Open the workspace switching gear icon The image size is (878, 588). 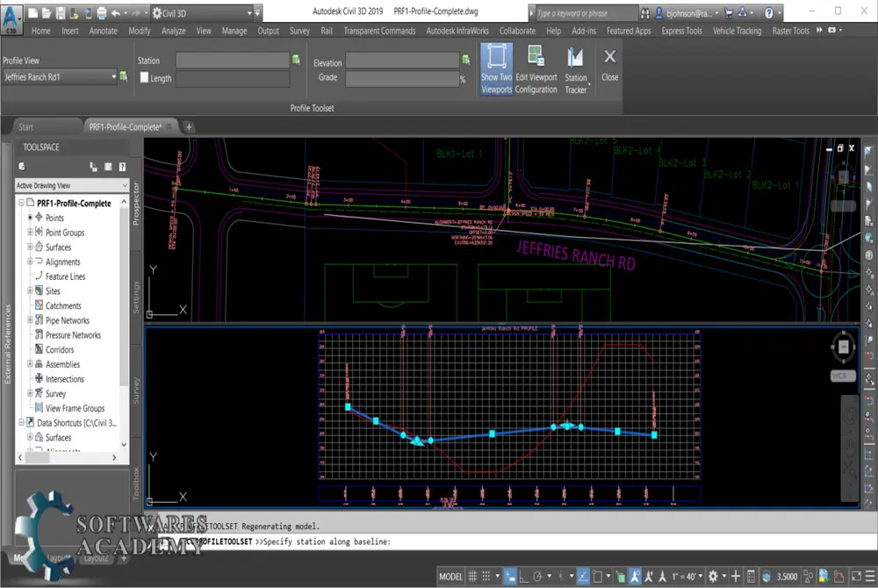[713, 577]
